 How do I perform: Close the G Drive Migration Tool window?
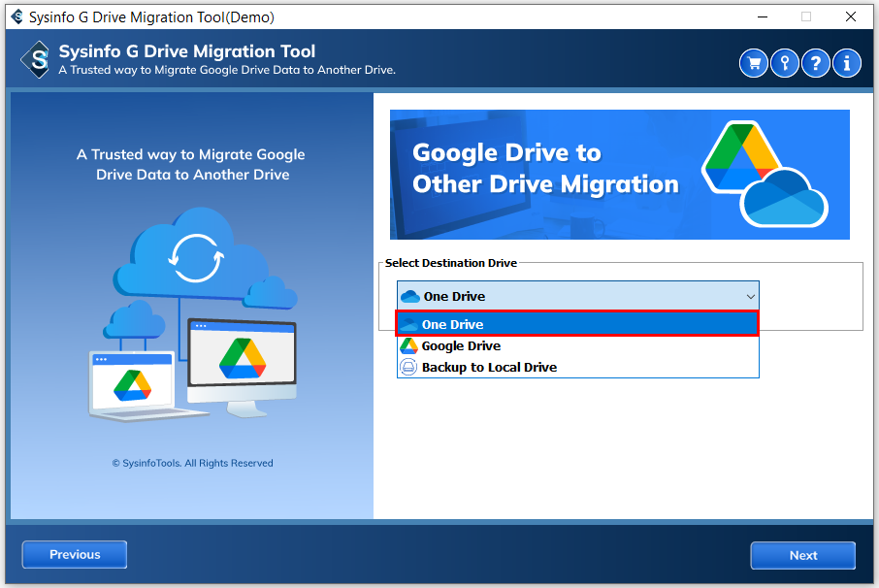851,16
